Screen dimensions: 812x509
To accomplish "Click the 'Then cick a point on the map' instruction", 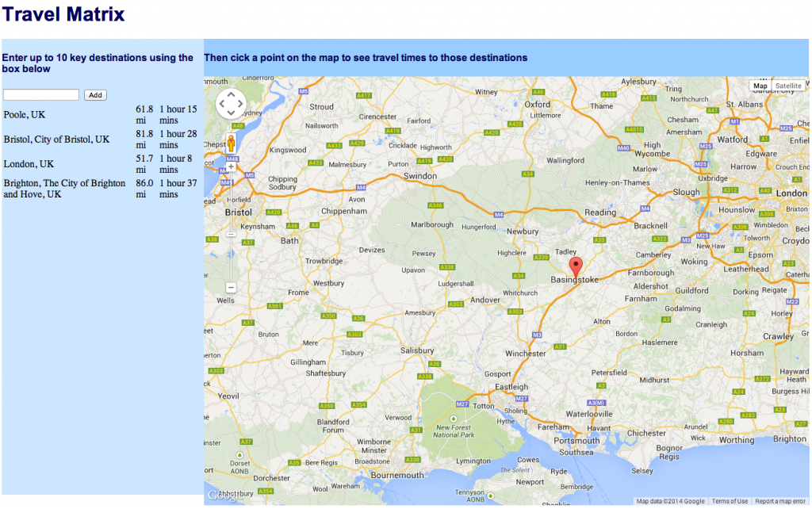I will click(366, 57).
